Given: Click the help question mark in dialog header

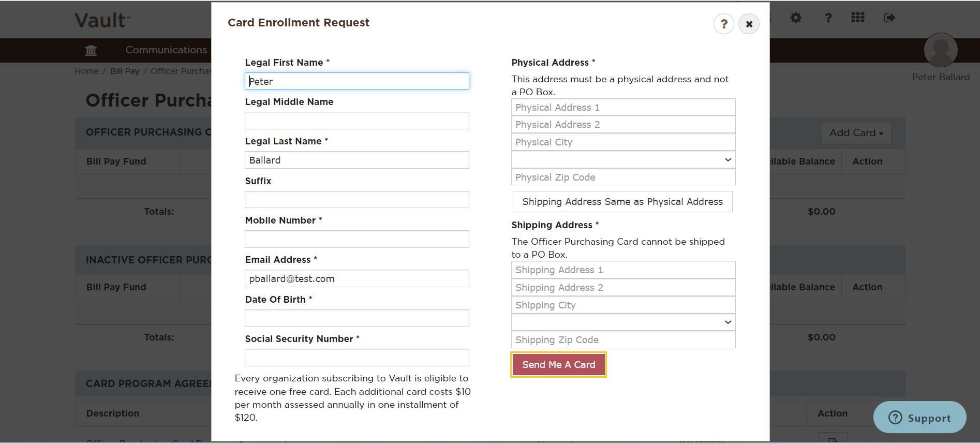Looking at the screenshot, I should [x=723, y=24].
